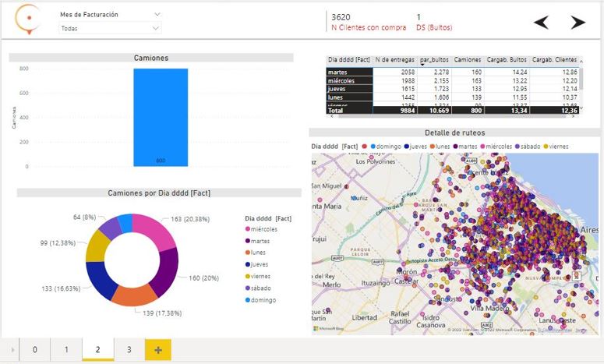Click the Cargab. Clientes column header

click(555, 59)
